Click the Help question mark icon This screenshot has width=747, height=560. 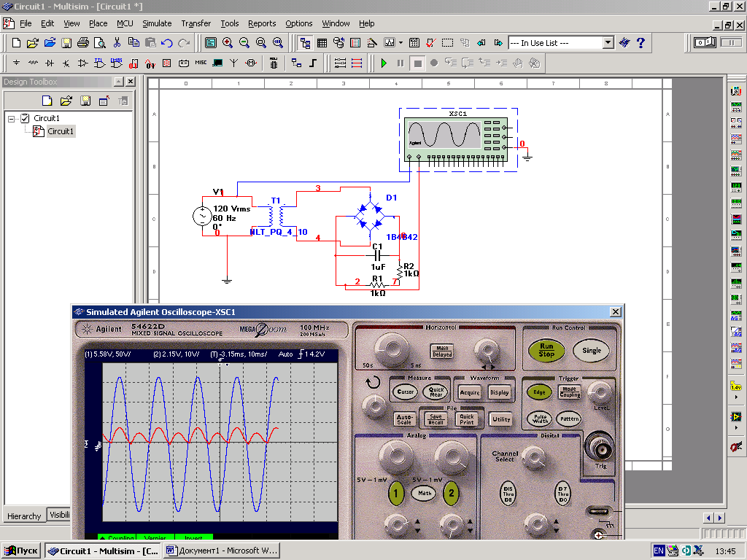(x=640, y=43)
